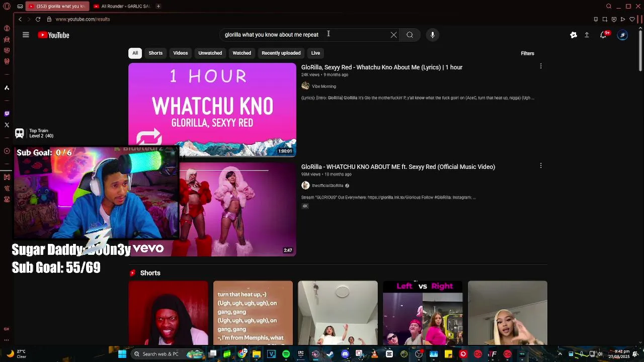
Task: Open YouTube notifications bell
Action: [x=603, y=35]
